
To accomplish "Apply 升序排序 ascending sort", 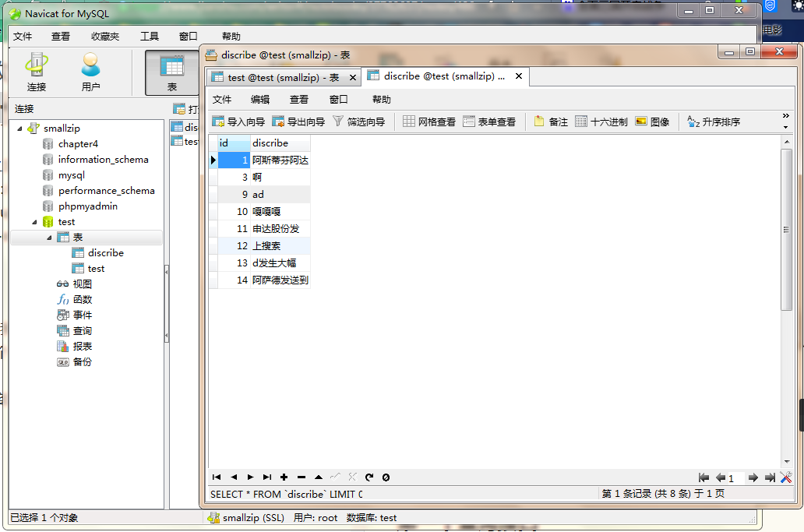I will coord(714,122).
